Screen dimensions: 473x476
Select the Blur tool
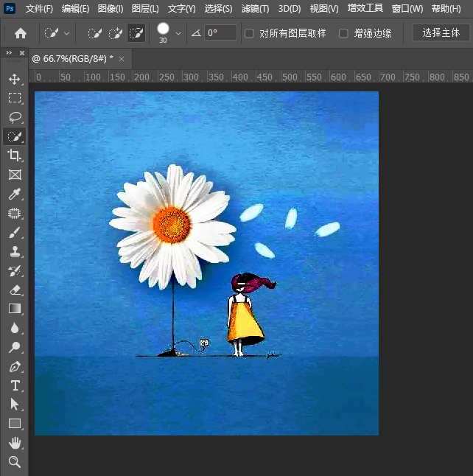pyautogui.click(x=15, y=328)
